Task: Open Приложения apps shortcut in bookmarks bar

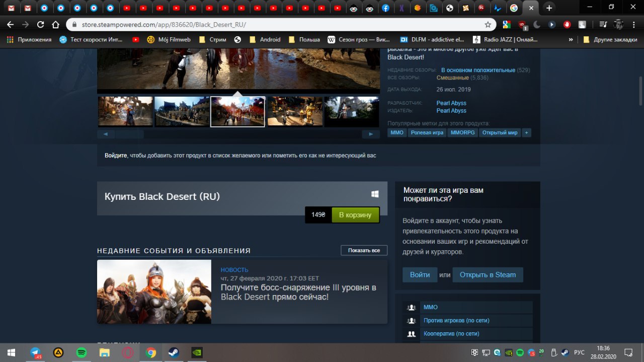Action: click(29, 39)
